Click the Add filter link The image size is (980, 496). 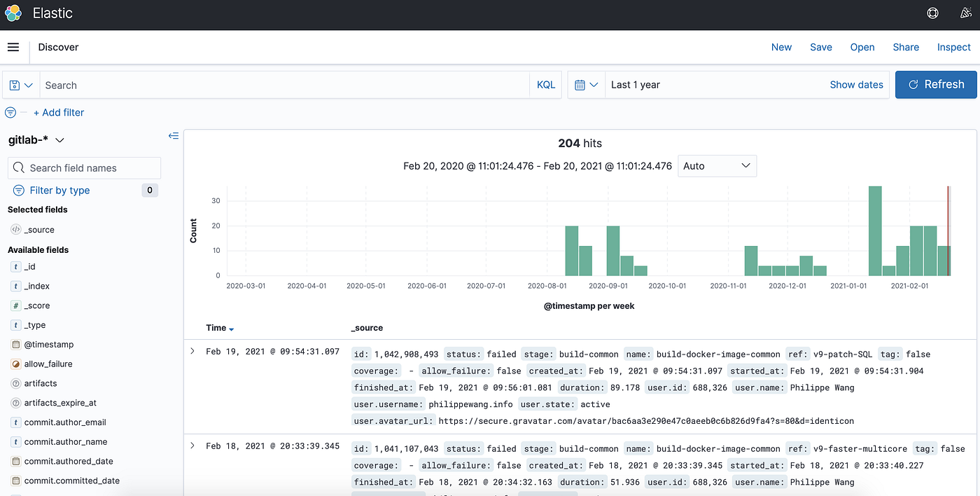[59, 112]
